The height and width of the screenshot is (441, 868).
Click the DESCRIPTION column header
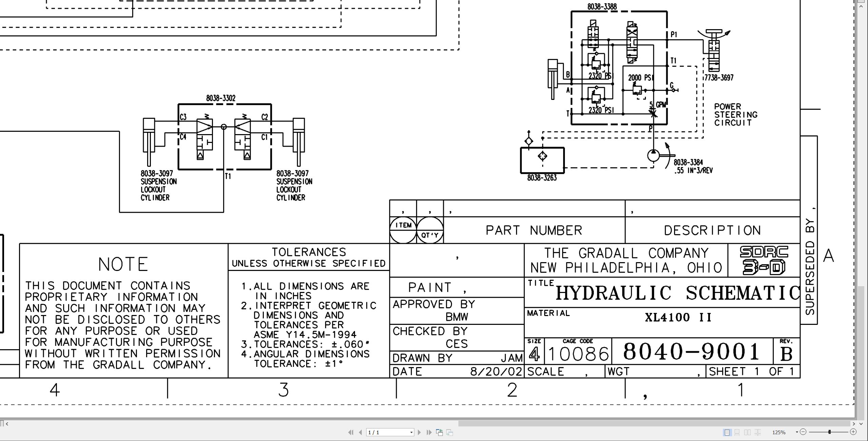[712, 230]
